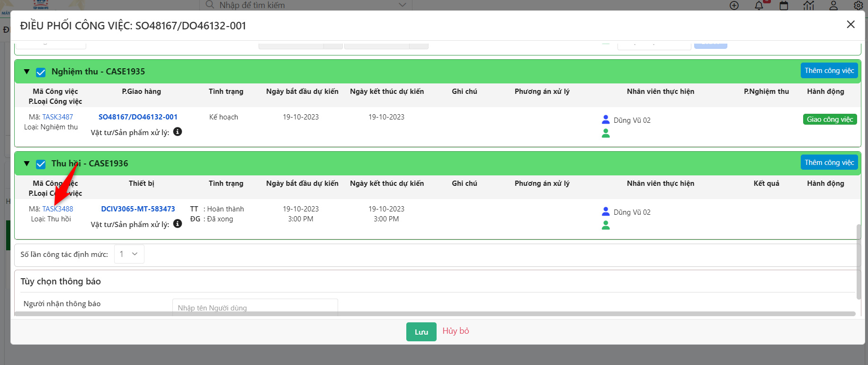This screenshot has width=868, height=365.
Task: Toggle the Nghiệm thu - CASE1935 checkbox
Action: [41, 72]
